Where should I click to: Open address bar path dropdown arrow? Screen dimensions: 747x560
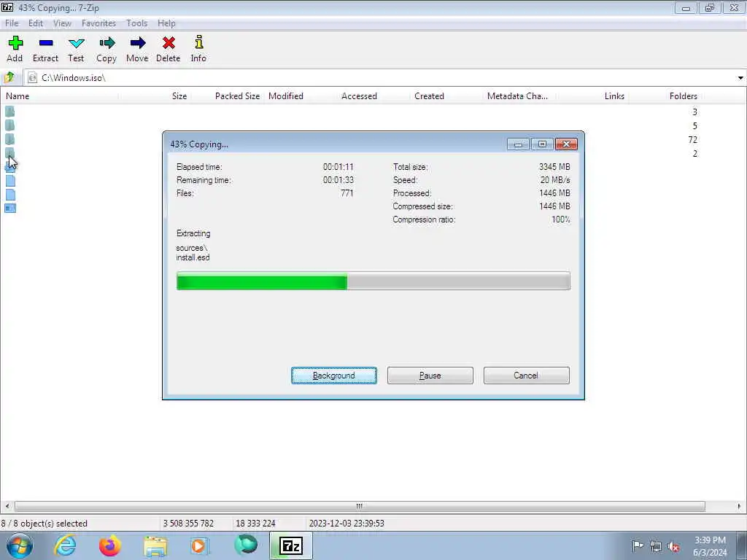(x=740, y=77)
